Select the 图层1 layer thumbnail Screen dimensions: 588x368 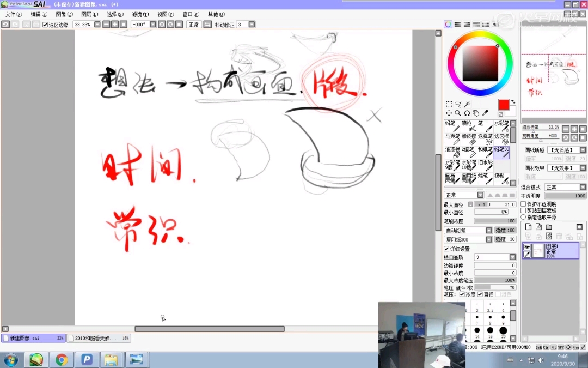tap(538, 250)
